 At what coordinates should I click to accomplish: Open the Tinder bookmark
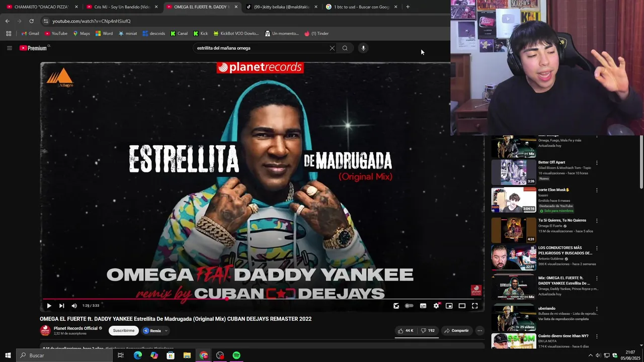(316, 34)
